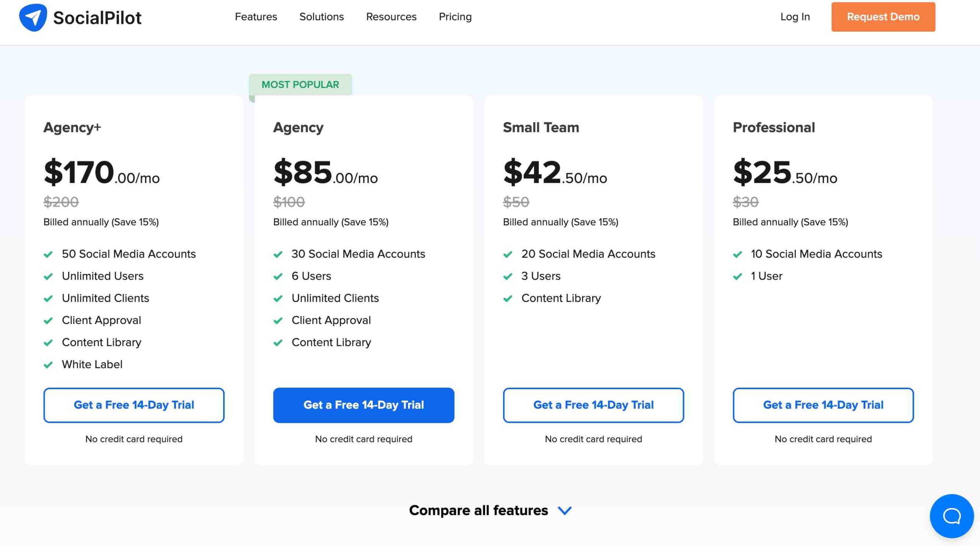980x546 pixels.
Task: Click the 20 Social Media Accounts feature
Action: 588,254
